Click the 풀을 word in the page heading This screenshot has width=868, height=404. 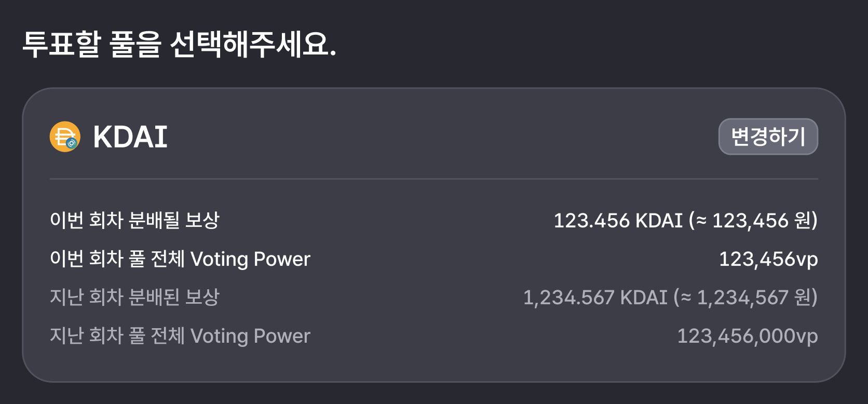tap(135, 44)
